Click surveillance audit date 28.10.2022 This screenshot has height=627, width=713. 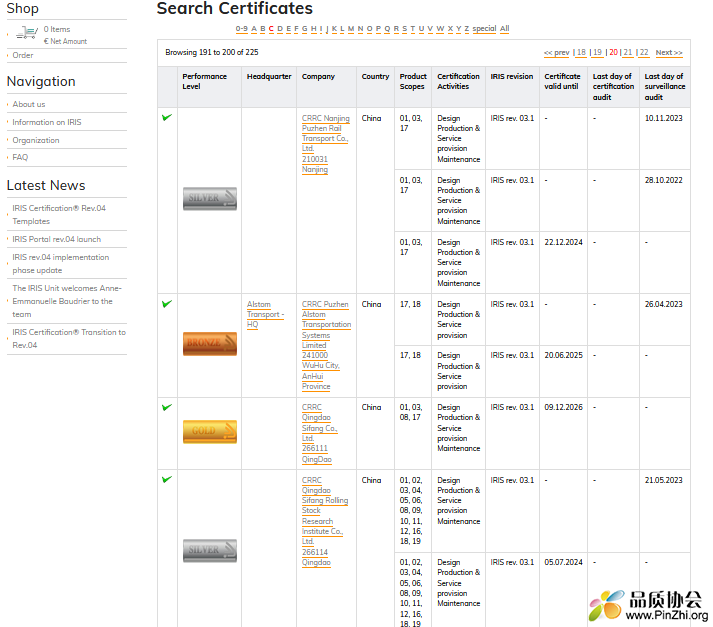[x=663, y=181]
